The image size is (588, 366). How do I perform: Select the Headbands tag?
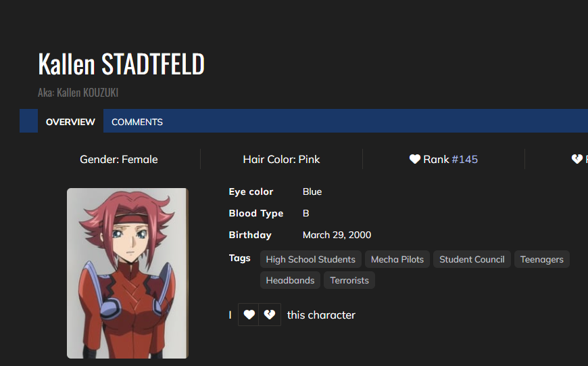[290, 280]
